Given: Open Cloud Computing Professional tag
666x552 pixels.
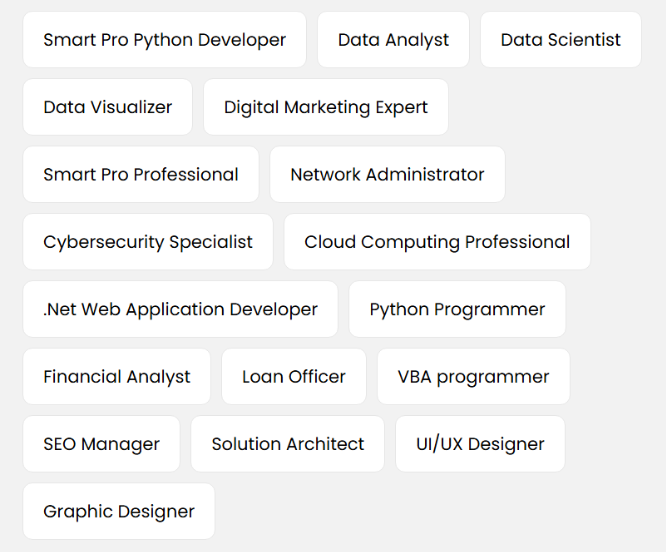Looking at the screenshot, I should (437, 242).
